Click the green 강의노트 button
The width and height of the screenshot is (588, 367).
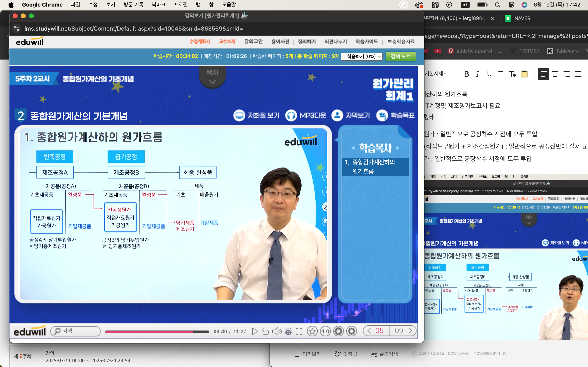(x=401, y=56)
